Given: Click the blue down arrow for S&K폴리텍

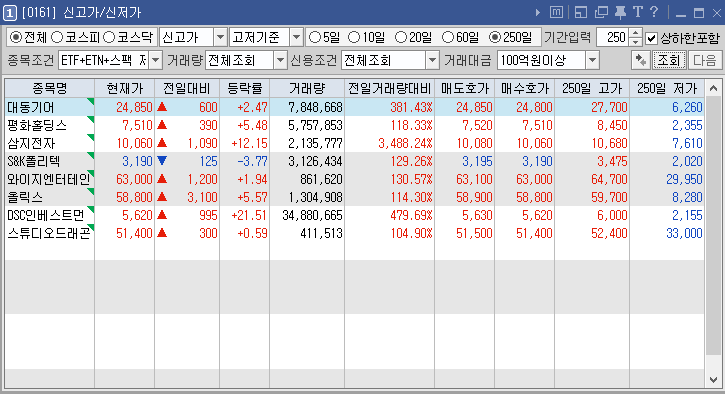Looking at the screenshot, I should (162, 161).
